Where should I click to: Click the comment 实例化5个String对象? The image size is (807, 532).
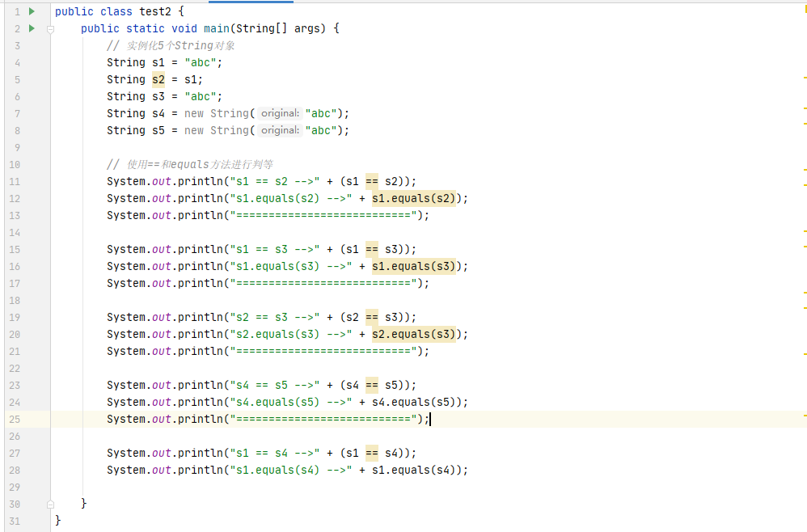click(x=171, y=45)
